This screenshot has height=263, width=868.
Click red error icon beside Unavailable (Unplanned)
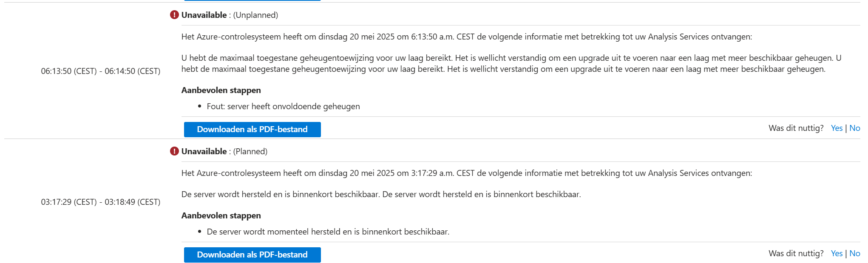(x=174, y=15)
